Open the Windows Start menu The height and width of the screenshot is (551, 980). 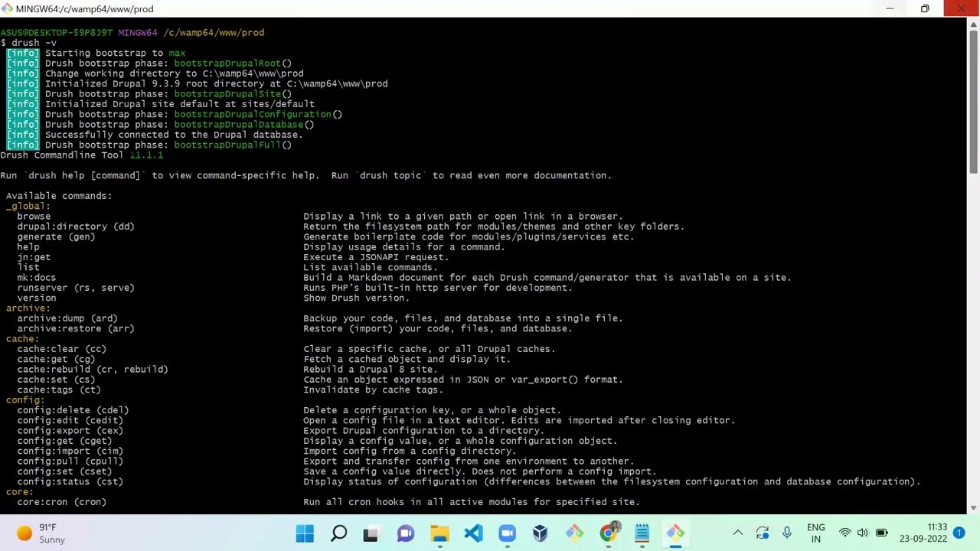click(305, 533)
